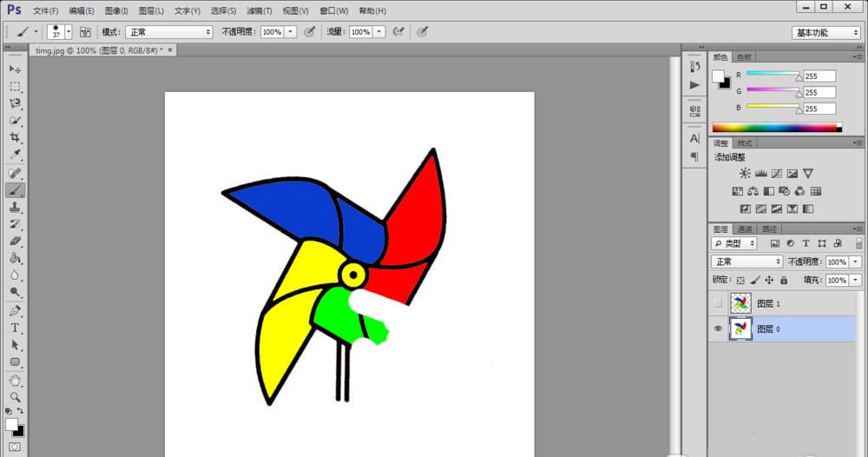The height and width of the screenshot is (457, 868).
Task: Select the Move tool
Action: 15,69
